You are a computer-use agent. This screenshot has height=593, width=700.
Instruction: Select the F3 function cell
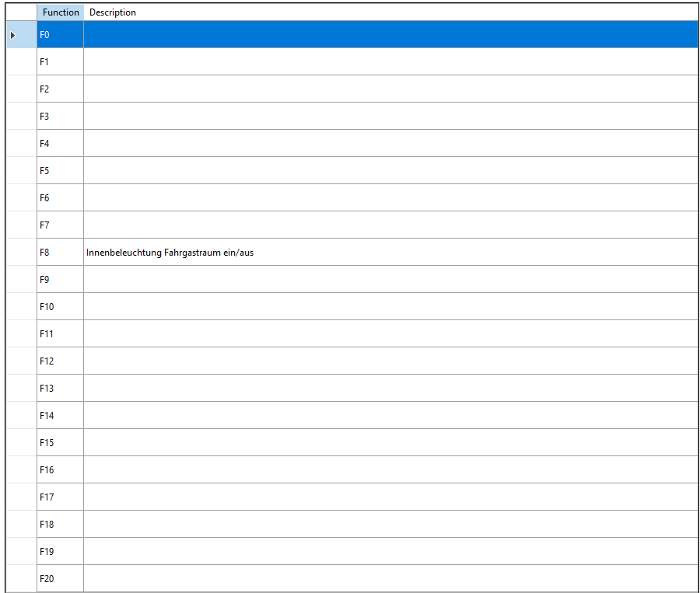60,117
